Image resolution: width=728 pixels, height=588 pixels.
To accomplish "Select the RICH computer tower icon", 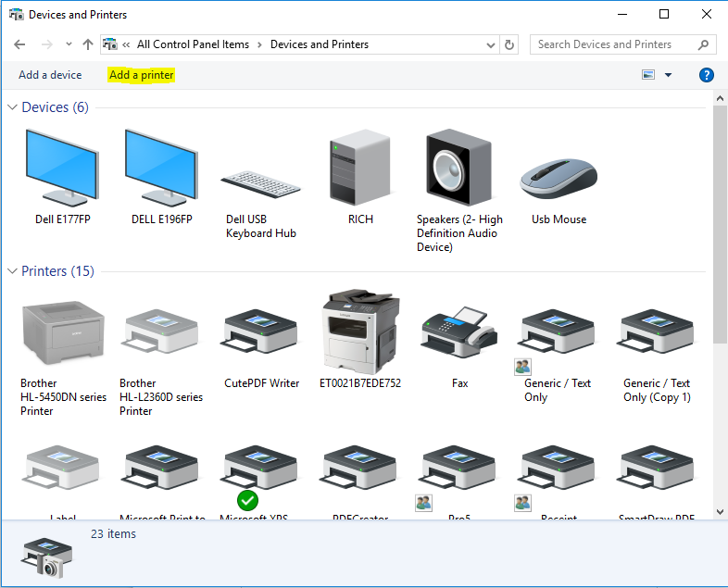I will [359, 168].
